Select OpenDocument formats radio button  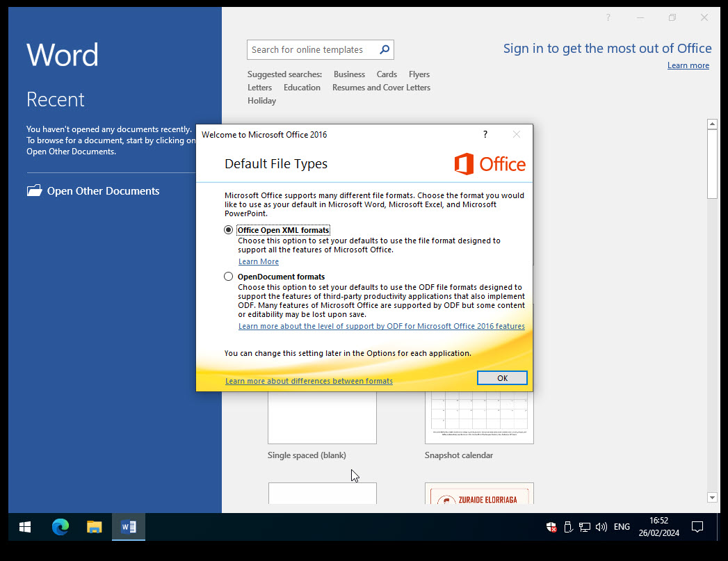[x=229, y=277]
